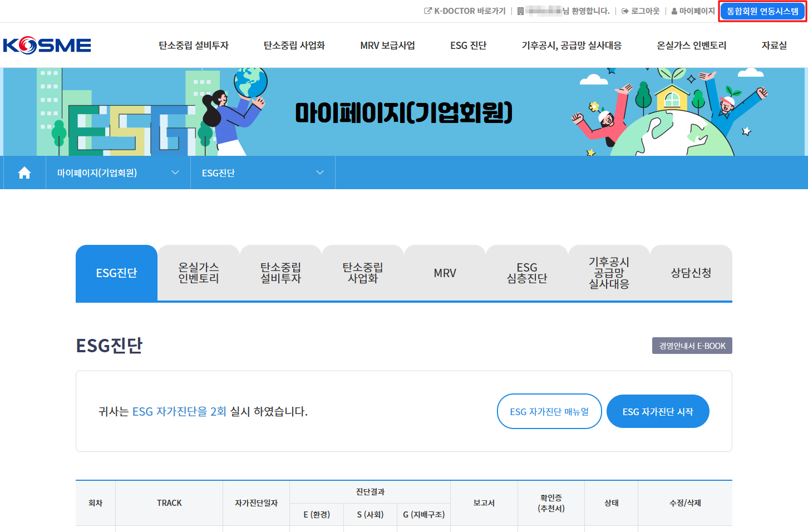The image size is (808, 532).
Task: Expand 마이페이지(기업회원) breadcrumb dropdown
Action: tap(118, 173)
